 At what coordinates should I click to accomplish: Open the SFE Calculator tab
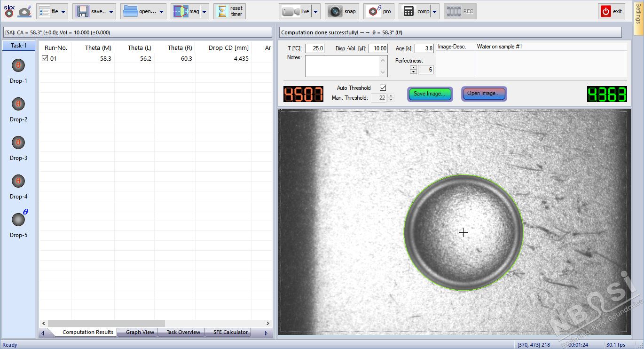pyautogui.click(x=230, y=332)
